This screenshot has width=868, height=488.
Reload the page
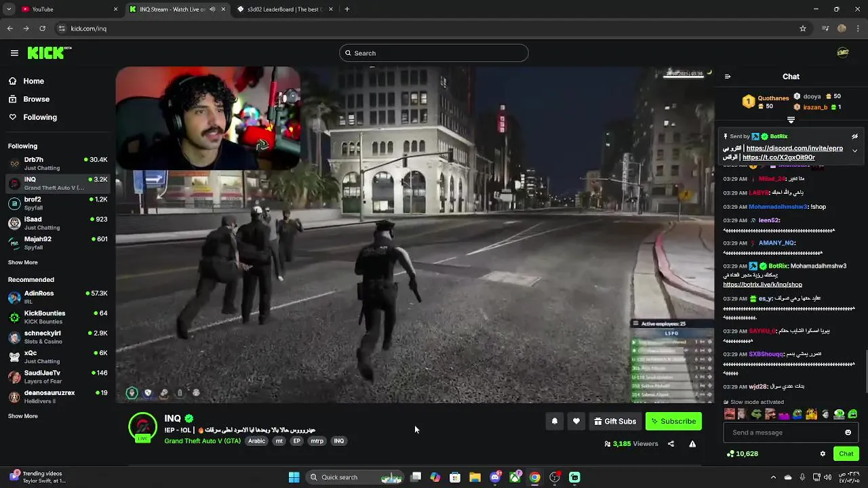tap(42, 28)
